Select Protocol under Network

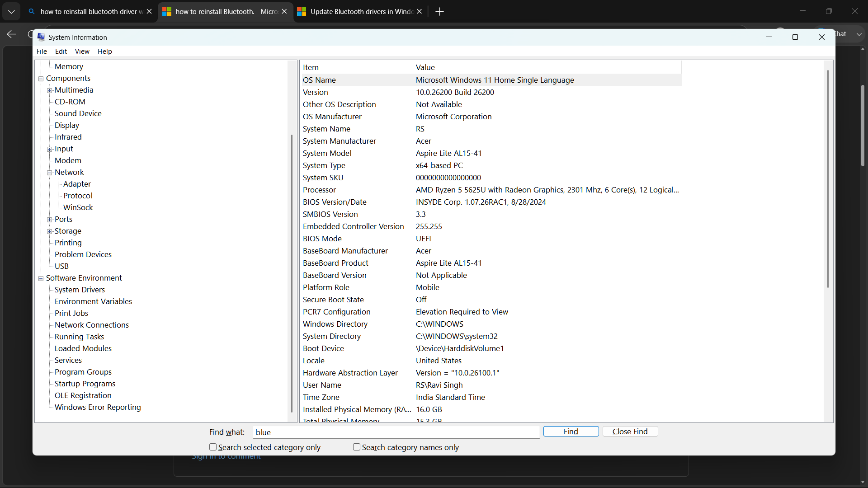click(x=78, y=196)
